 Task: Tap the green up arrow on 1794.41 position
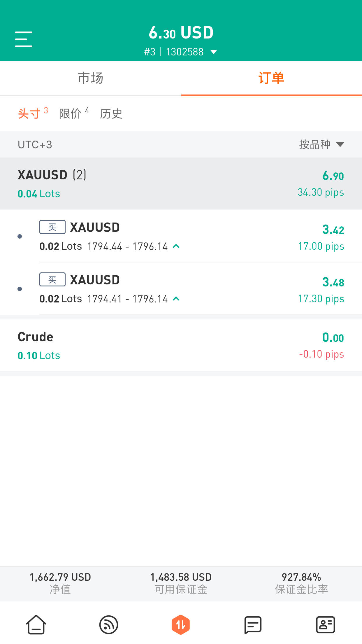(x=176, y=299)
